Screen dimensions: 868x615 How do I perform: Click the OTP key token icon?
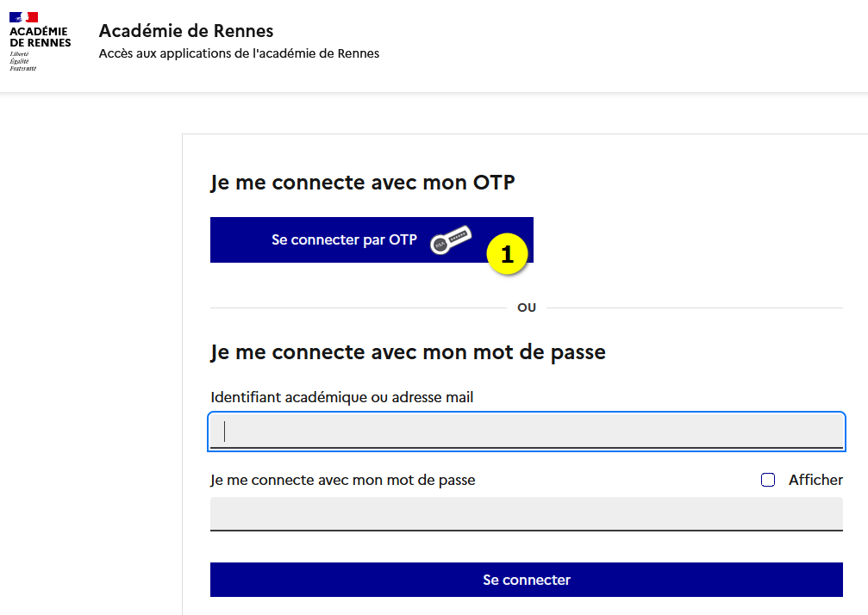point(452,240)
